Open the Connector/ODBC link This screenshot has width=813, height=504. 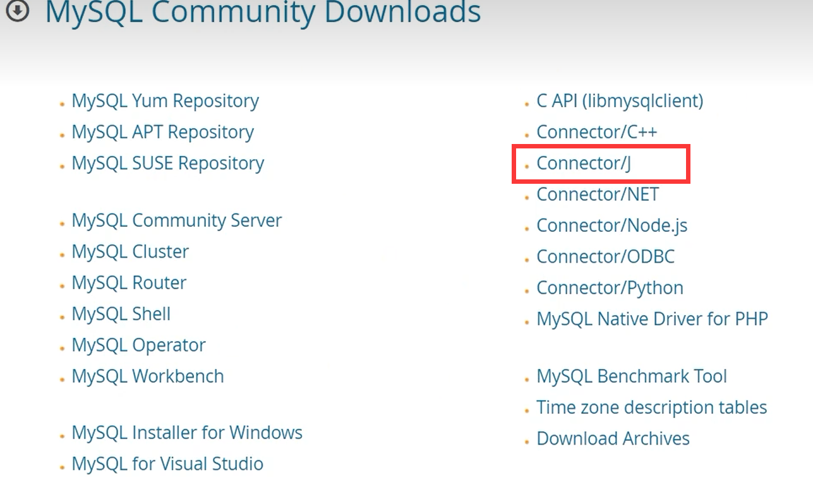[x=606, y=256]
